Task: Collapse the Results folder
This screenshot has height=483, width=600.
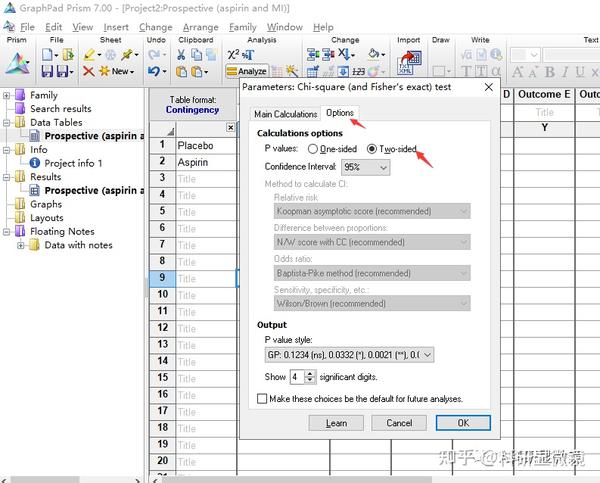Action: [6, 177]
